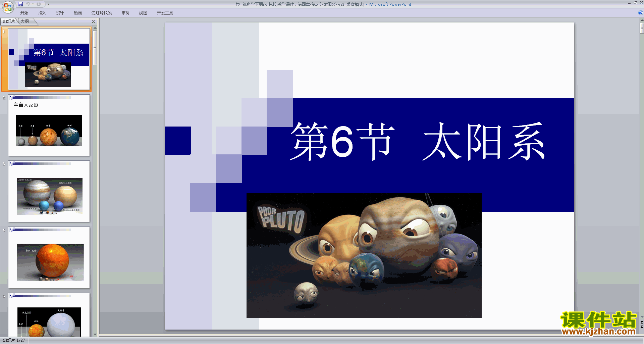
Task: Open the 插入 ribbon tab
Action: (42, 13)
